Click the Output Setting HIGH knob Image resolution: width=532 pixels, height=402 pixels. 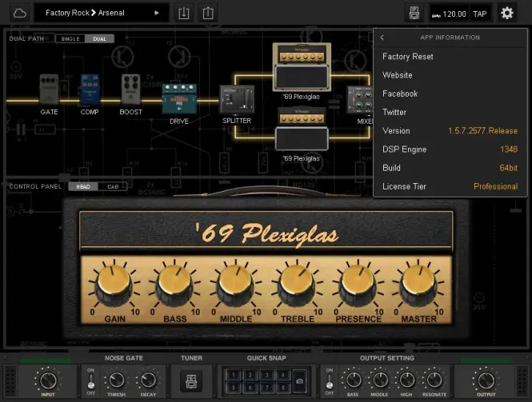(406, 380)
